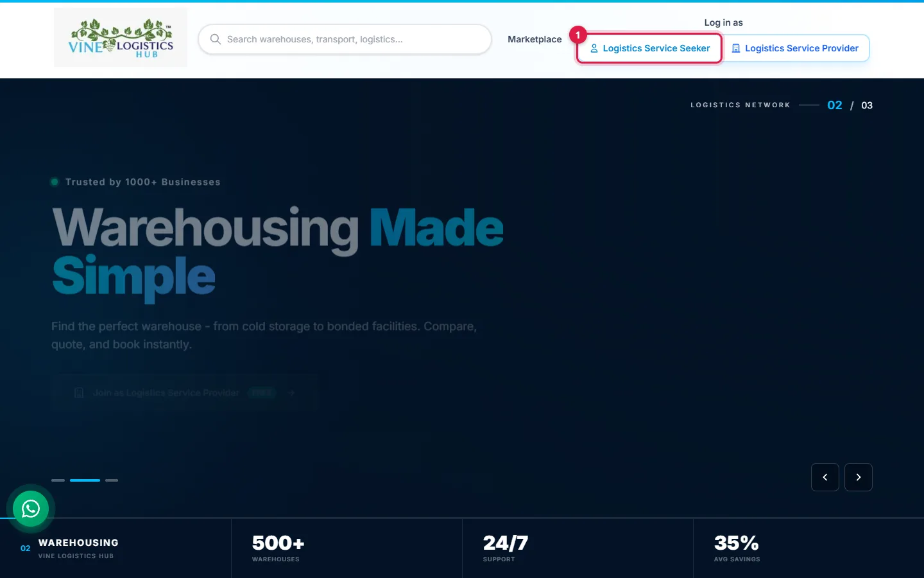
Task: Open the Marketplace link
Action: 535,39
